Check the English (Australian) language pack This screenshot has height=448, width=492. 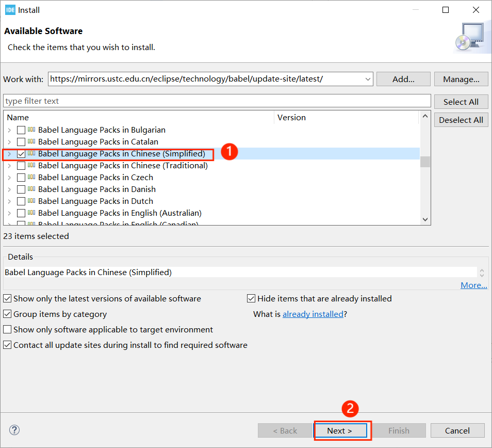pos(21,213)
